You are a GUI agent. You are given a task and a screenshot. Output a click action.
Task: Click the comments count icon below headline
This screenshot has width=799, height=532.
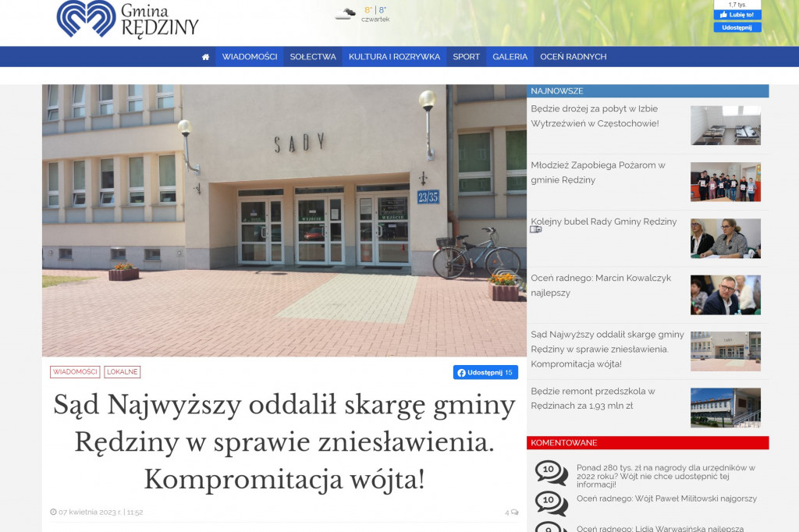[x=512, y=512]
